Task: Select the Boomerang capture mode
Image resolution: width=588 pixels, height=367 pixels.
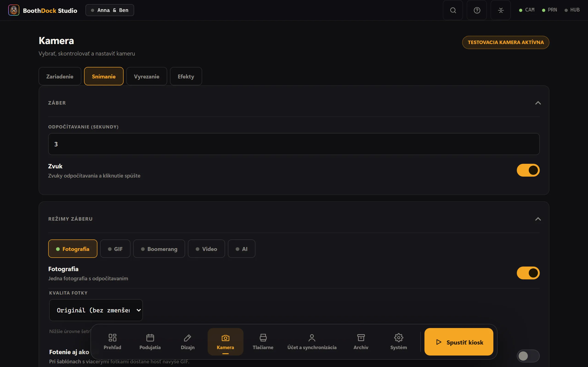Action: click(x=159, y=249)
